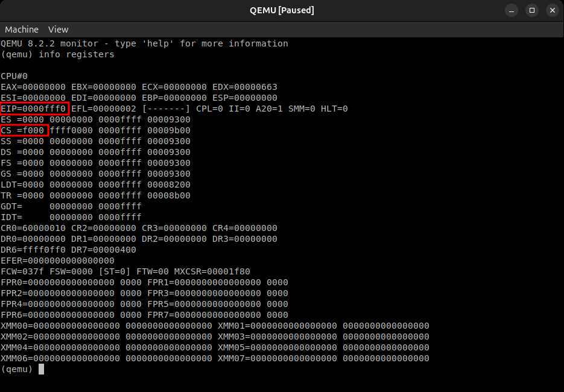Viewport: 564px width, 392px height.
Task: Open the Machine menu
Action: tap(21, 29)
